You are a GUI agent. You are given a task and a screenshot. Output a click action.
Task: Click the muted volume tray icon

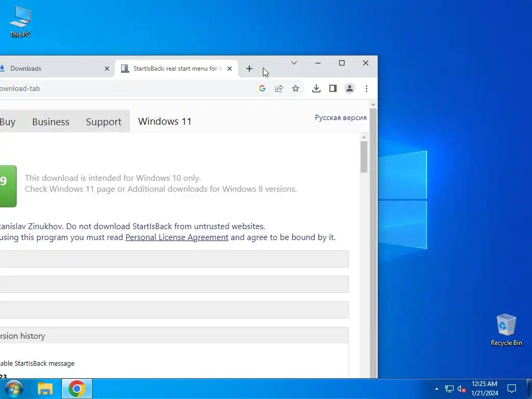coord(461,389)
